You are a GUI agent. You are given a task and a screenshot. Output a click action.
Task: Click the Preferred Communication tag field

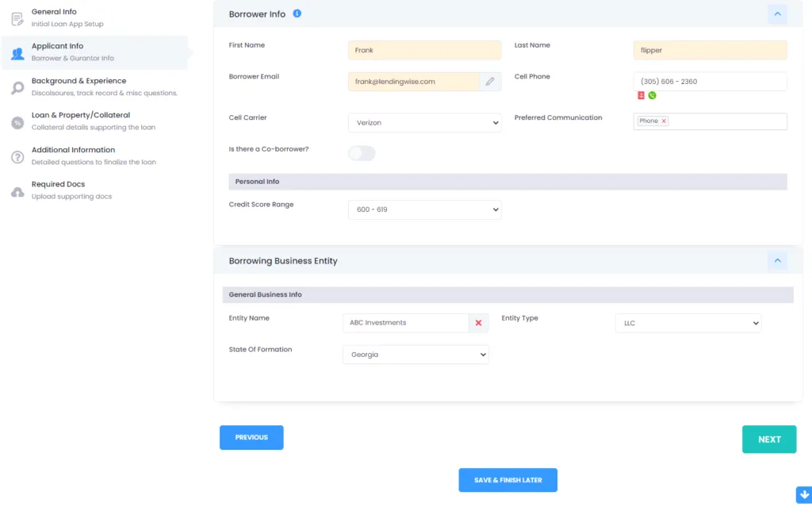point(710,121)
